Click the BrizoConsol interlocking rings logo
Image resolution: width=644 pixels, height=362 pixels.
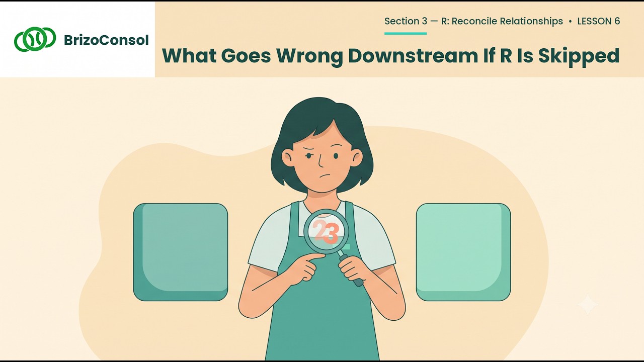point(35,39)
